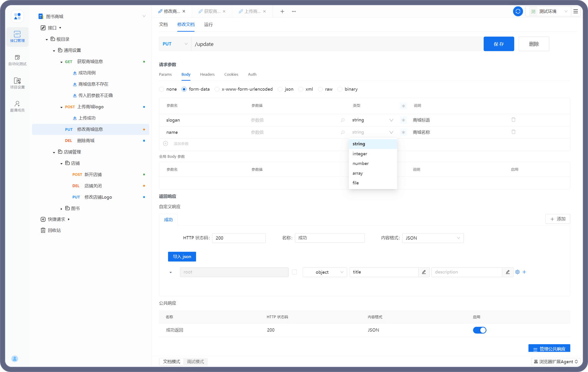Add a child node with plus icon on root row
This screenshot has width=588, height=372.
click(524, 272)
